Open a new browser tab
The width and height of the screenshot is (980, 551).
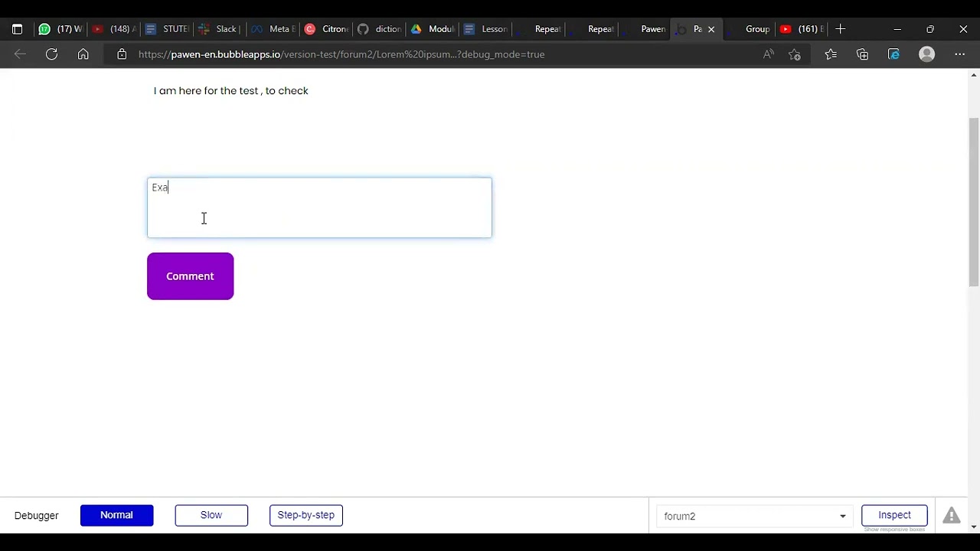(840, 29)
